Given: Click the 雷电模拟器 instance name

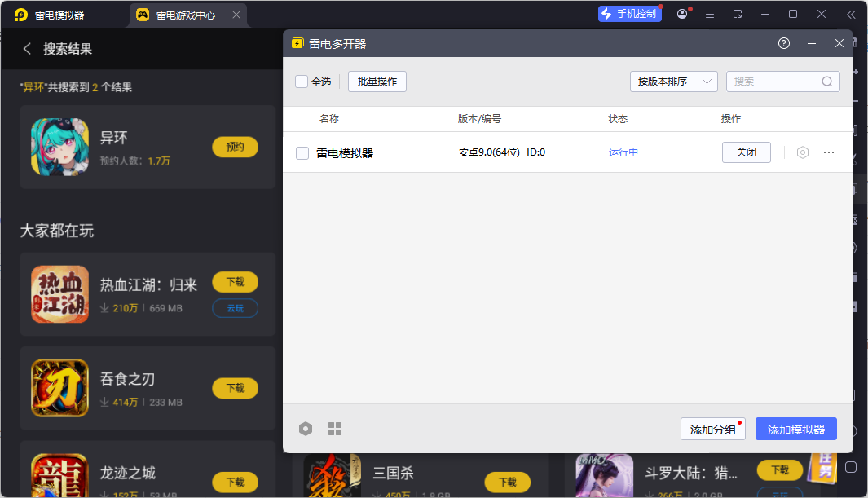Looking at the screenshot, I should click(345, 153).
